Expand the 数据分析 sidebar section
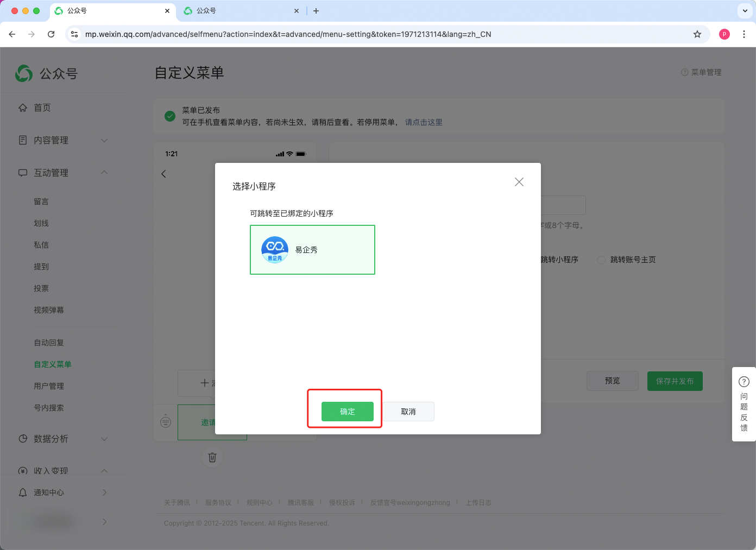The width and height of the screenshot is (756, 550). pyautogui.click(x=104, y=439)
